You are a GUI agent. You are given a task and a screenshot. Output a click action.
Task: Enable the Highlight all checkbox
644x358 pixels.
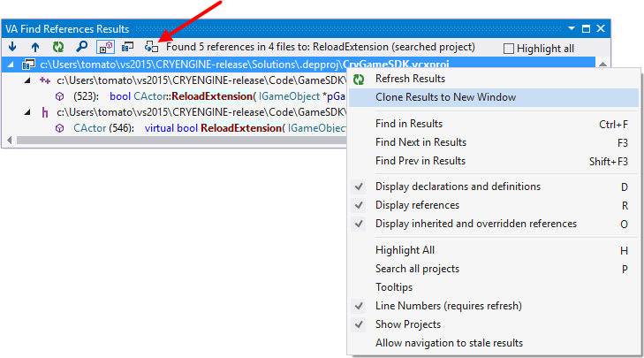coord(509,49)
